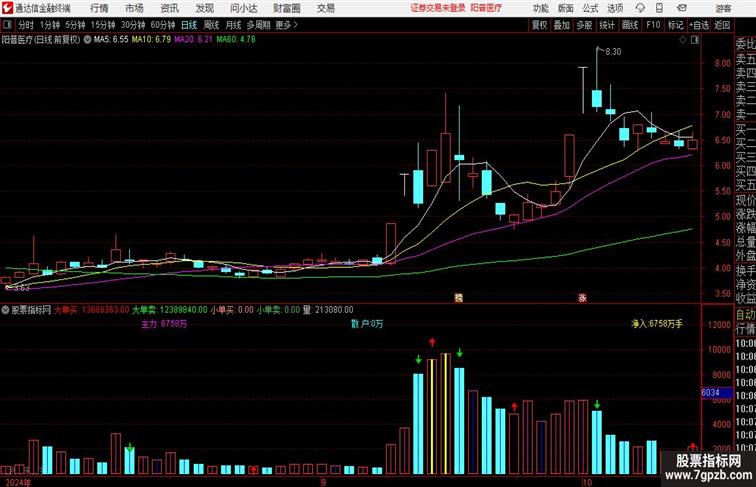The height and width of the screenshot is (487, 756).
Task: Switch to the 1分钟 period
Action: (50, 25)
